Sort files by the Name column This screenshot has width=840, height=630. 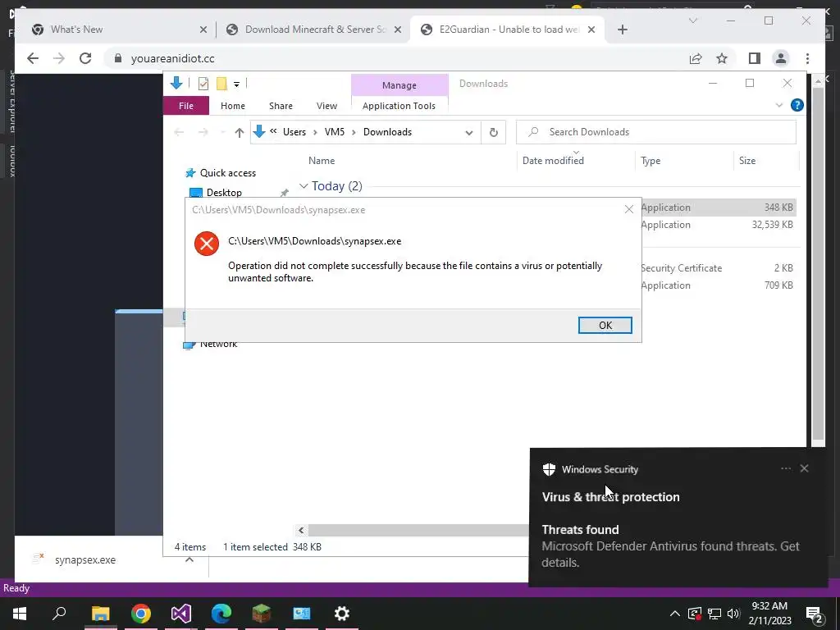[x=322, y=160]
